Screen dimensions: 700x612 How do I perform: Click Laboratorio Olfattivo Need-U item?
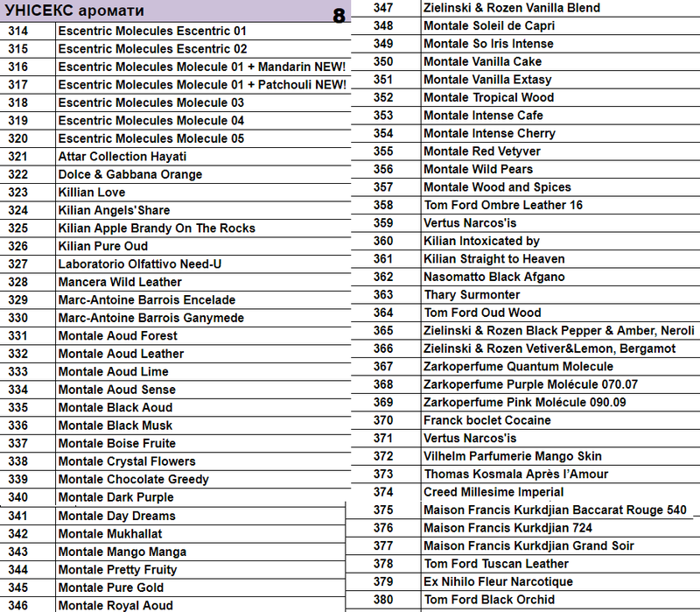coord(139,264)
